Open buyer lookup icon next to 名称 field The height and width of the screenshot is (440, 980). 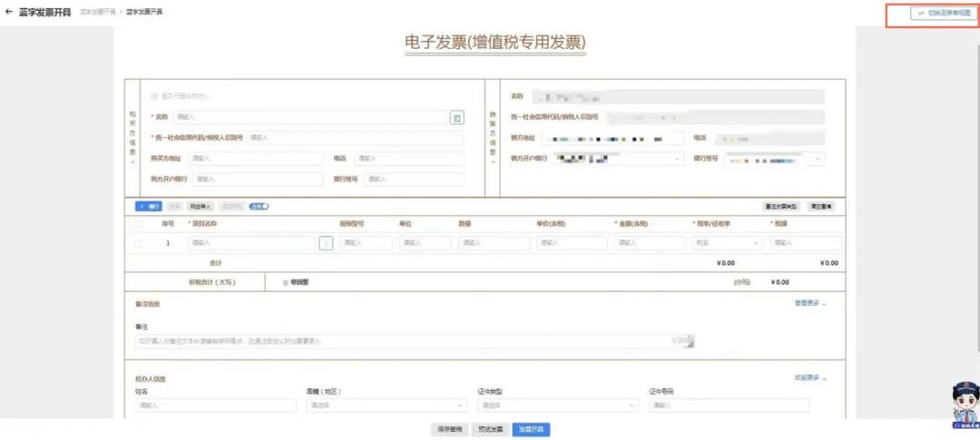456,117
